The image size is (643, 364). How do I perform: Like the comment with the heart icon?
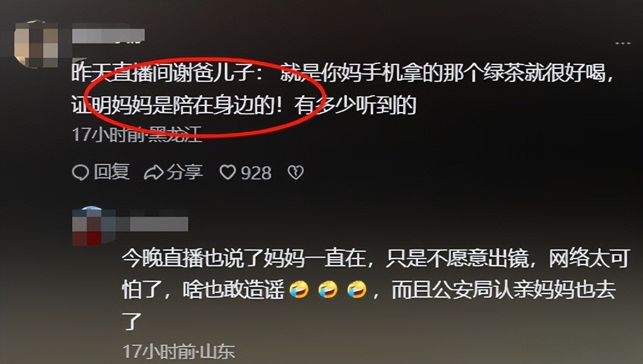227,172
